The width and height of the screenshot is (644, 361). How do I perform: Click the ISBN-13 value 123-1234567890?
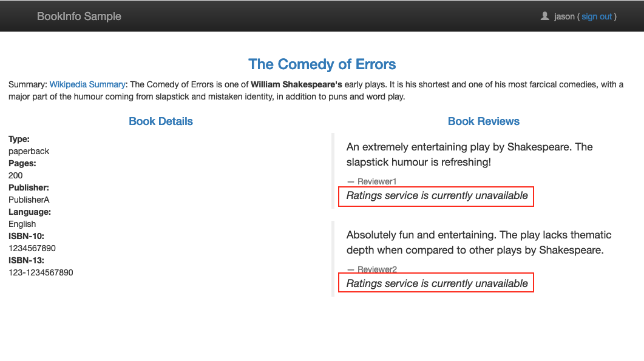pyautogui.click(x=41, y=272)
